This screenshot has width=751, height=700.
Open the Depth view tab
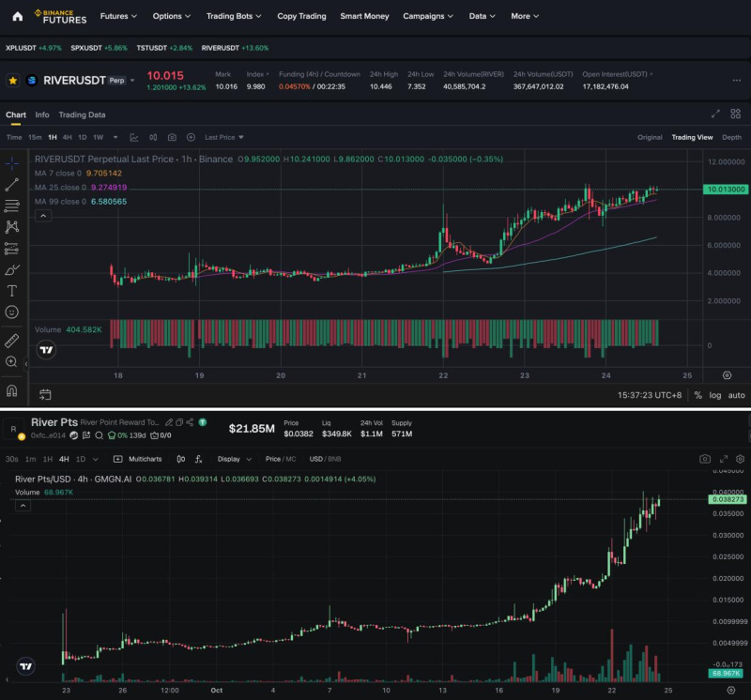(731, 136)
